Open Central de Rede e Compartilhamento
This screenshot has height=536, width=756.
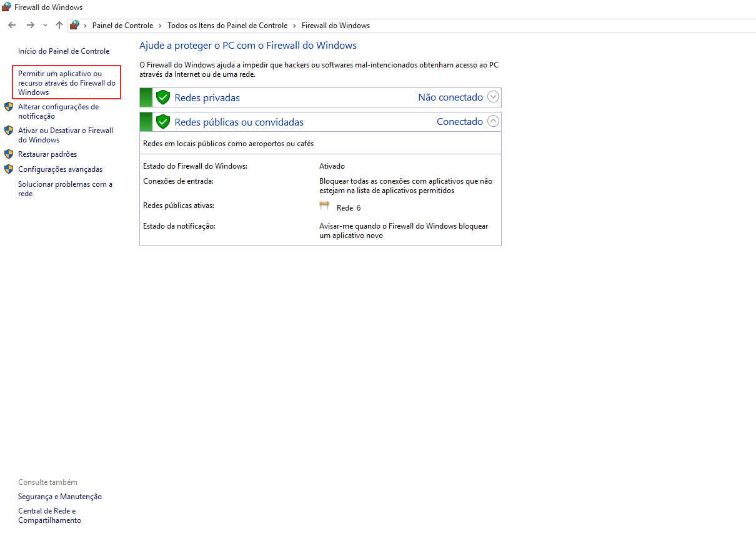pos(49,515)
